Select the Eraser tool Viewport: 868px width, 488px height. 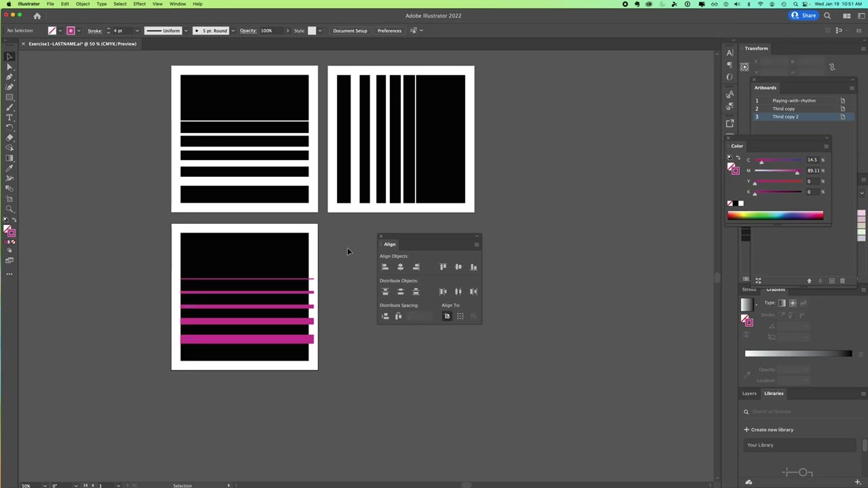point(9,138)
